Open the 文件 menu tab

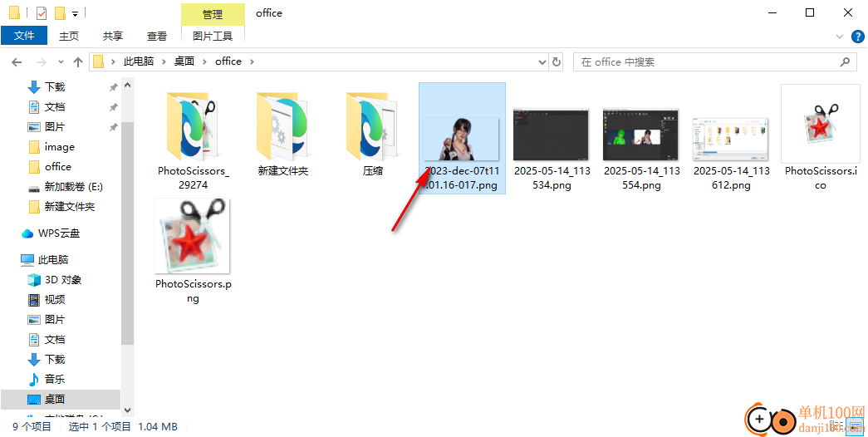(24, 36)
